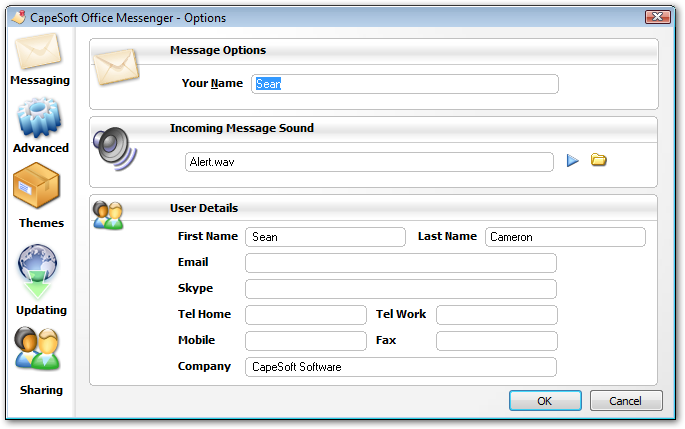685x429 pixels.
Task: Click the Your Name text field
Action: (404, 84)
